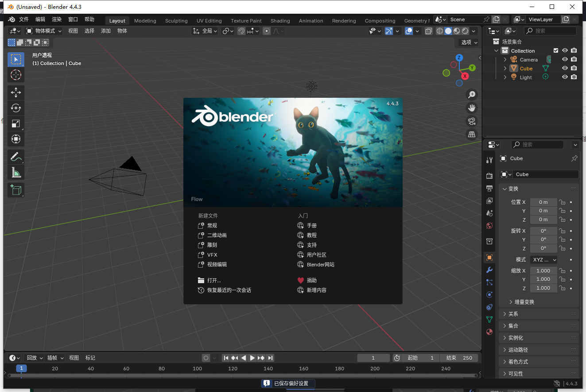Click the current frame field in the timeline

pos(373,357)
